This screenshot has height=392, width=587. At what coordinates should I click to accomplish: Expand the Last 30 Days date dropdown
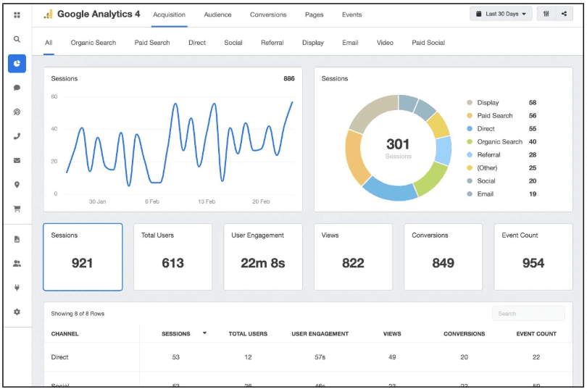click(x=501, y=14)
